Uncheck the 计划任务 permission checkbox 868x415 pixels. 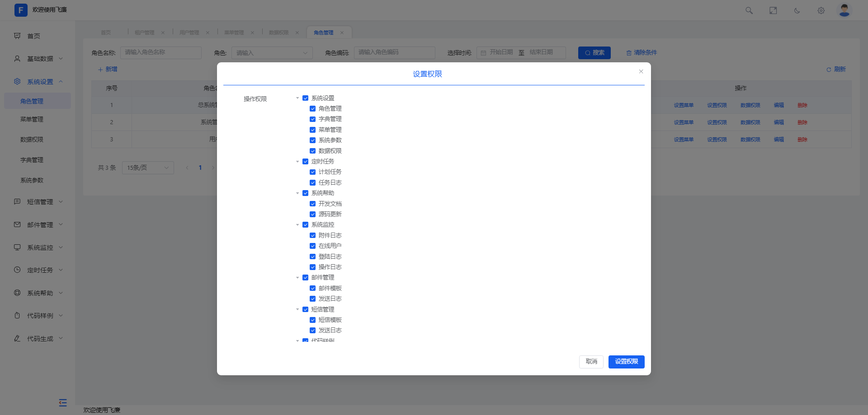(312, 172)
